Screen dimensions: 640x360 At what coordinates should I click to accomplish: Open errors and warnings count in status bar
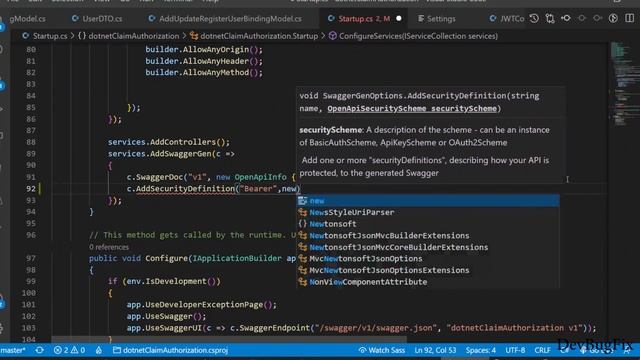coord(69,350)
